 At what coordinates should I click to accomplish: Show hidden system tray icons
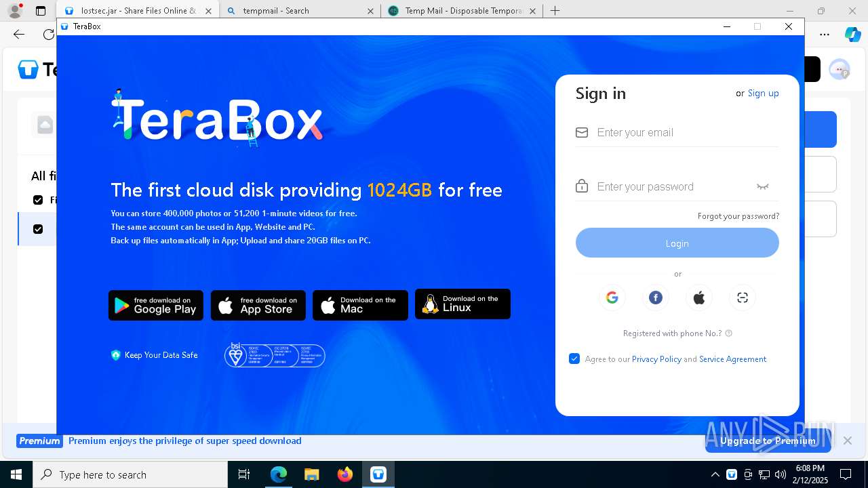(715, 474)
